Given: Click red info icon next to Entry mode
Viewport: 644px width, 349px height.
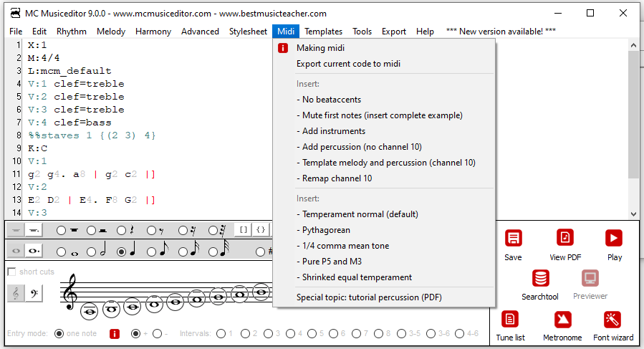Looking at the screenshot, I should click(115, 334).
